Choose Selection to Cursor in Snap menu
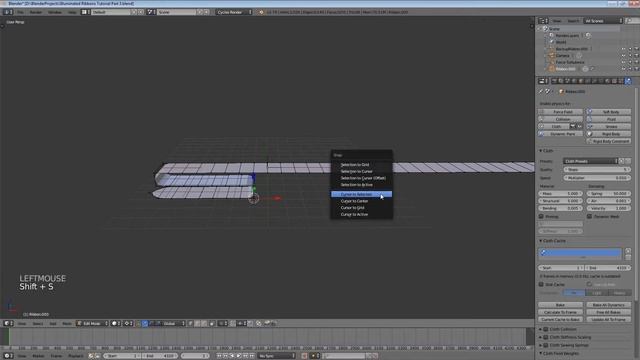Screen dimensions: 640x360 click(x=361, y=171)
